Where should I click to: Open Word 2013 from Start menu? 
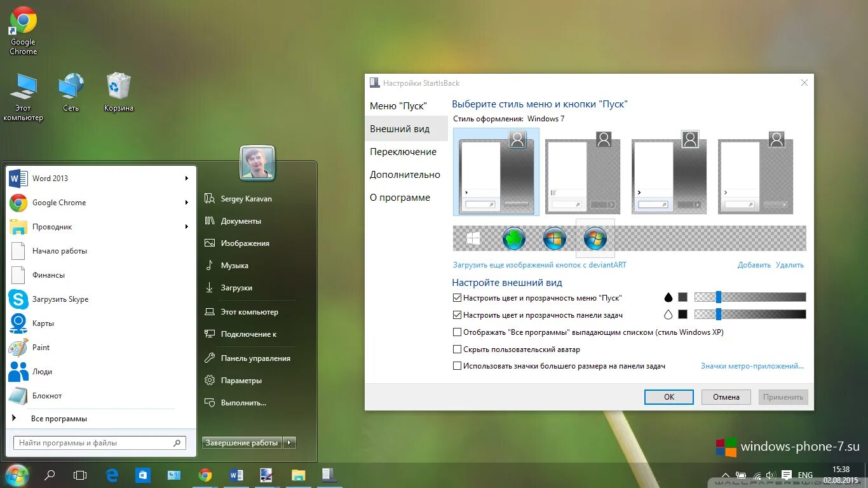point(101,179)
